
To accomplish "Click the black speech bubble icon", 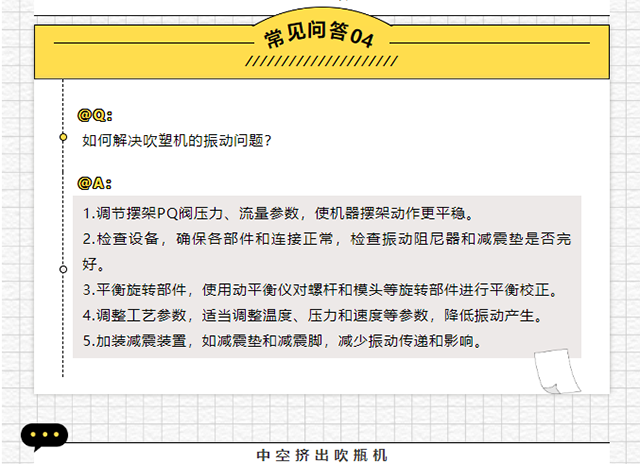I will click(x=44, y=438).
